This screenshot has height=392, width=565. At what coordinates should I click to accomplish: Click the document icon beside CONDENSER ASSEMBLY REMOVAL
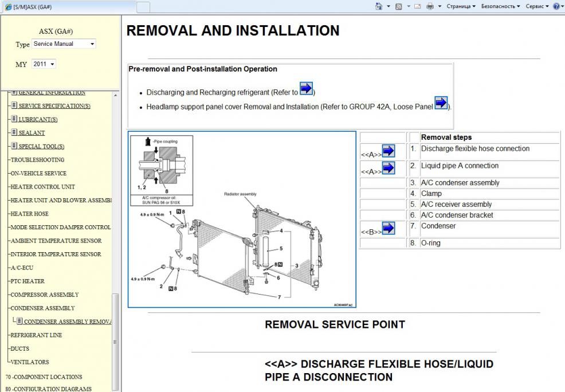click(19, 321)
